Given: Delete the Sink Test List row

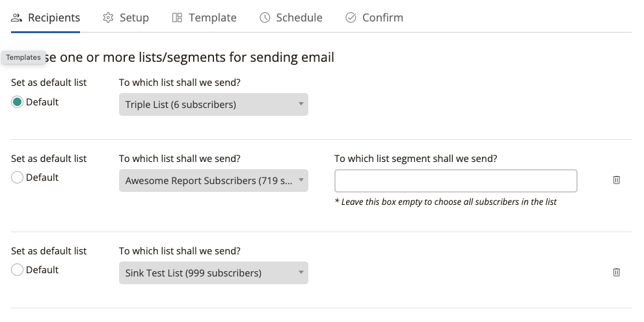Looking at the screenshot, I should 617,273.
